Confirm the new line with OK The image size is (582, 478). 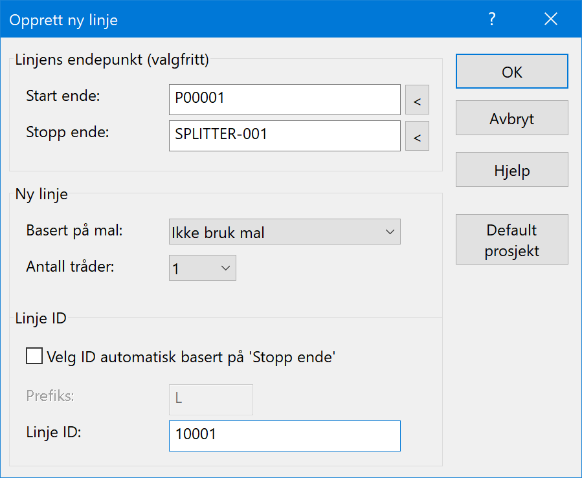tap(512, 72)
